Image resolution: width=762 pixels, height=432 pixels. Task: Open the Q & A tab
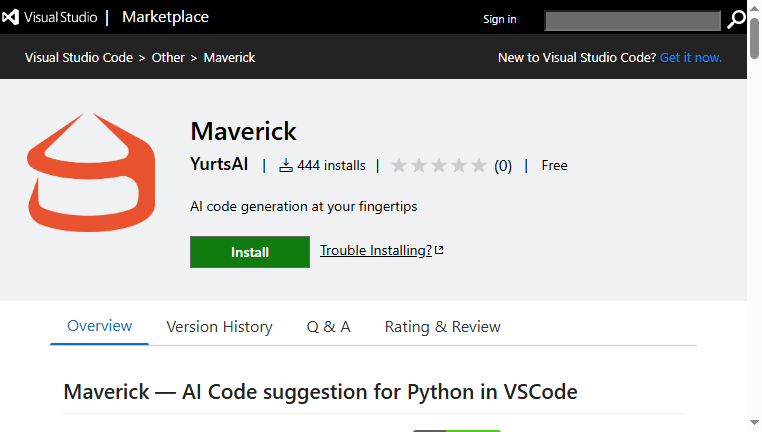pyautogui.click(x=329, y=327)
